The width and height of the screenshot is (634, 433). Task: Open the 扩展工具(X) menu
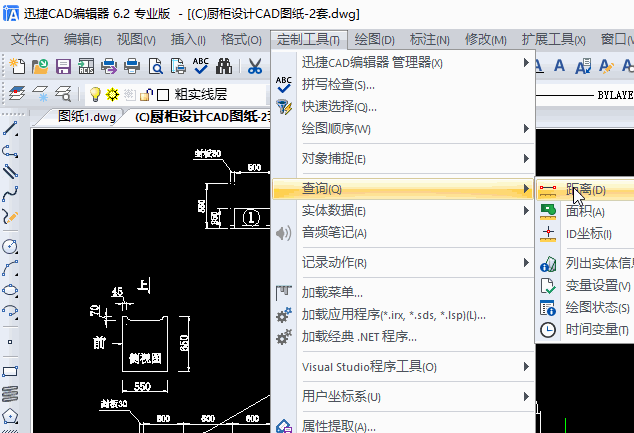pyautogui.click(x=553, y=40)
